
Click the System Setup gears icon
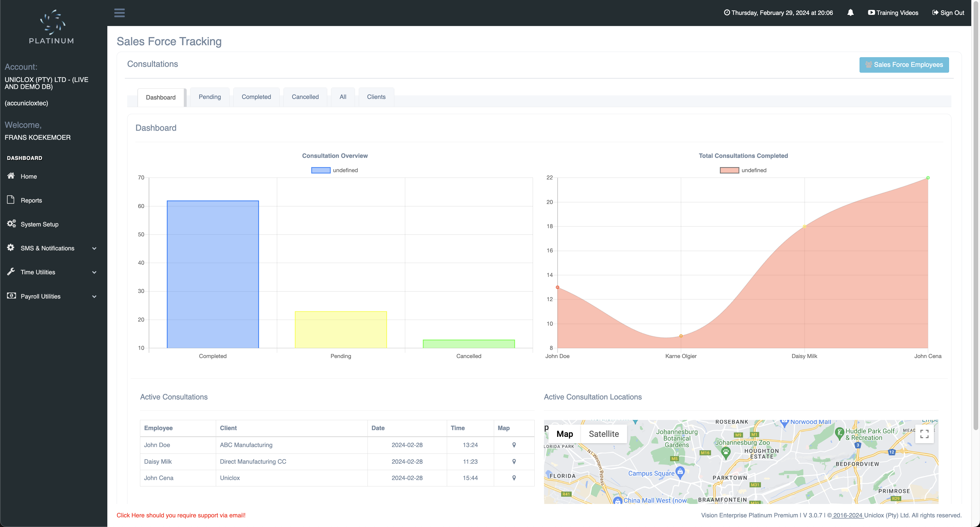(x=11, y=223)
